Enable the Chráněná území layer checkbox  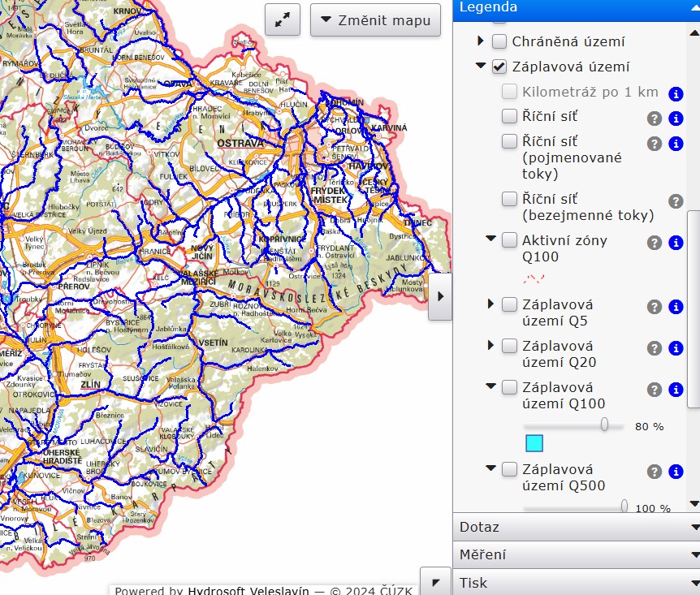pyautogui.click(x=499, y=41)
